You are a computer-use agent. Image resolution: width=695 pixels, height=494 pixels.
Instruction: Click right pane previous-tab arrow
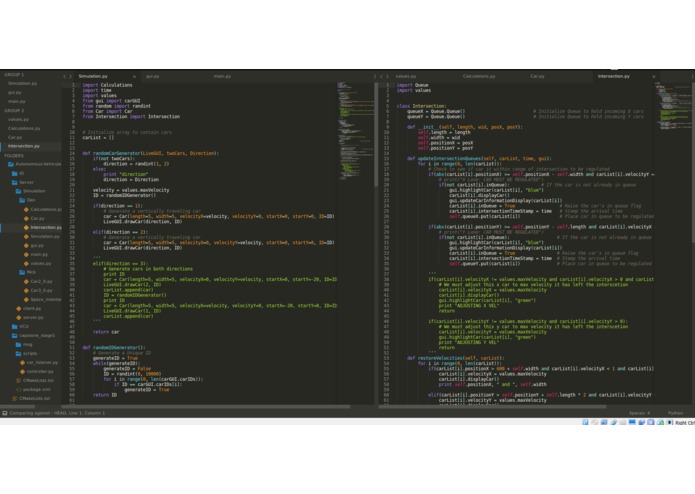click(x=381, y=77)
